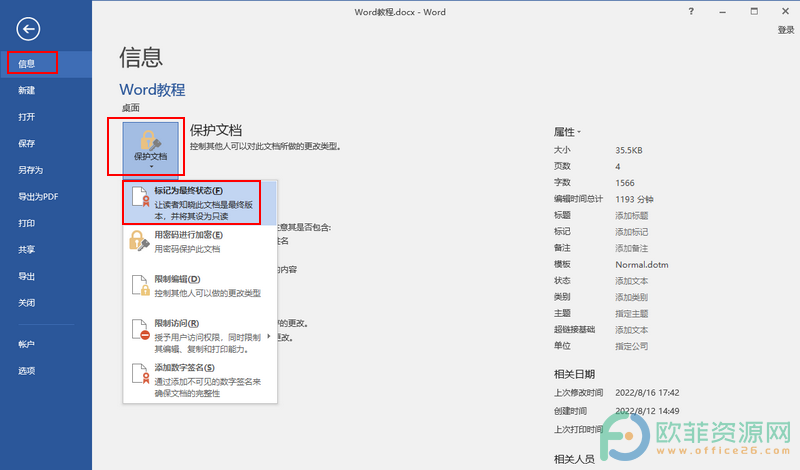Click 指定主题 subject field
The image size is (800, 470).
[x=632, y=314]
